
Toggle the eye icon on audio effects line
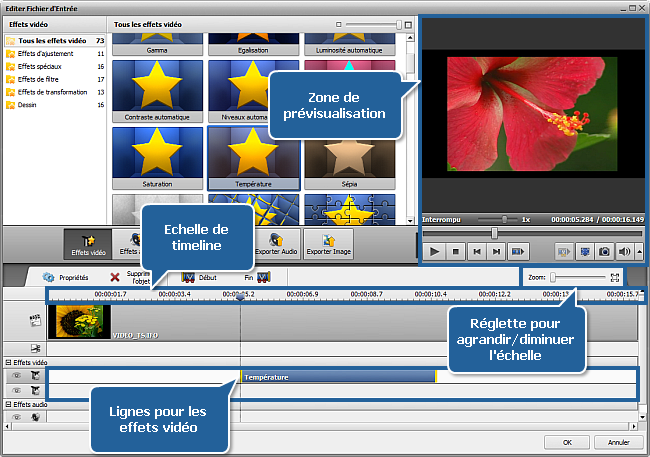[x=17, y=417]
